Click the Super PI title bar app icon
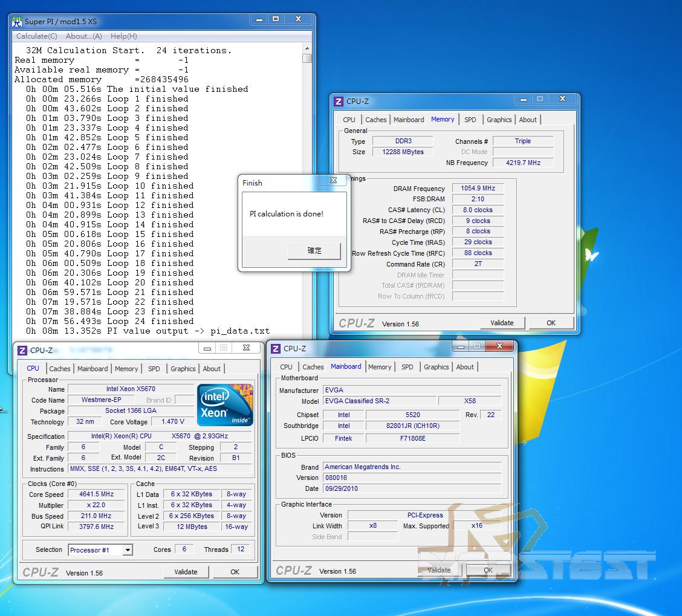 coord(17,21)
